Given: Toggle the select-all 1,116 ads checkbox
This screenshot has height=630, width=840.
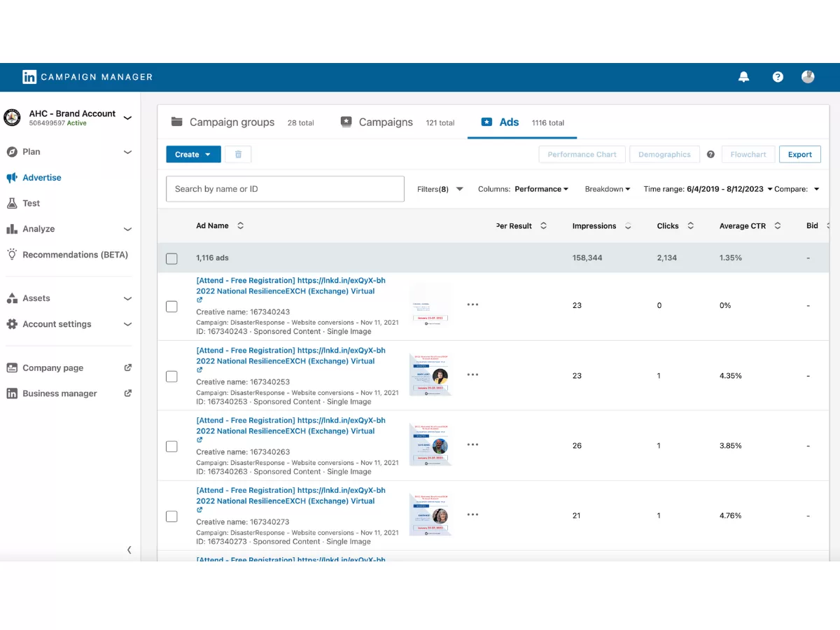Looking at the screenshot, I should click(x=171, y=259).
